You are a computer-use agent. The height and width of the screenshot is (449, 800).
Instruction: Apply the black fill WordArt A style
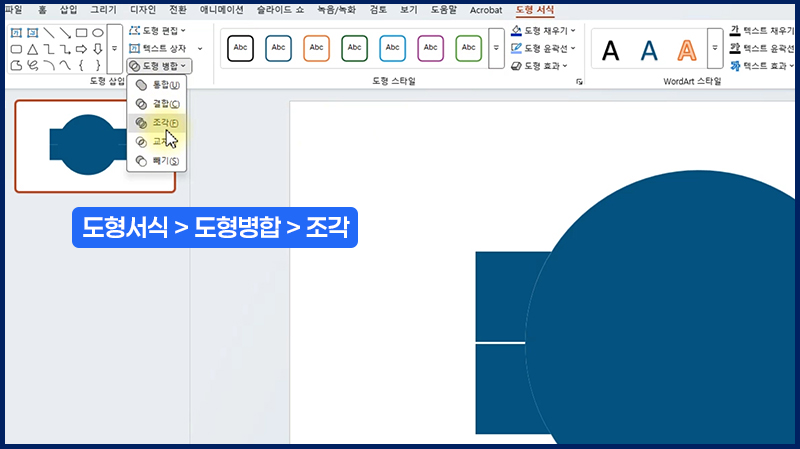coord(611,50)
